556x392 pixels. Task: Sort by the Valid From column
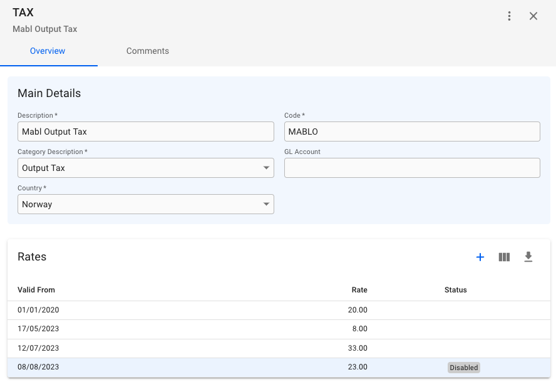pyautogui.click(x=36, y=290)
